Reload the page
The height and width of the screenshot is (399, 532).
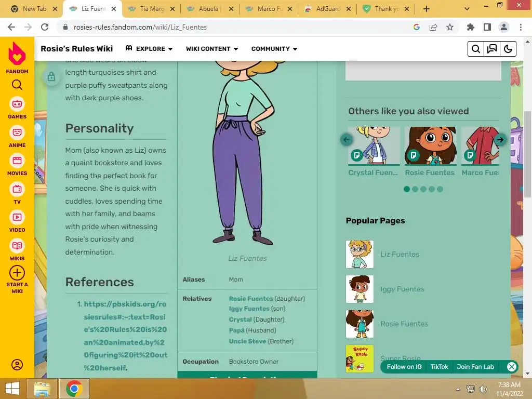[x=45, y=27]
